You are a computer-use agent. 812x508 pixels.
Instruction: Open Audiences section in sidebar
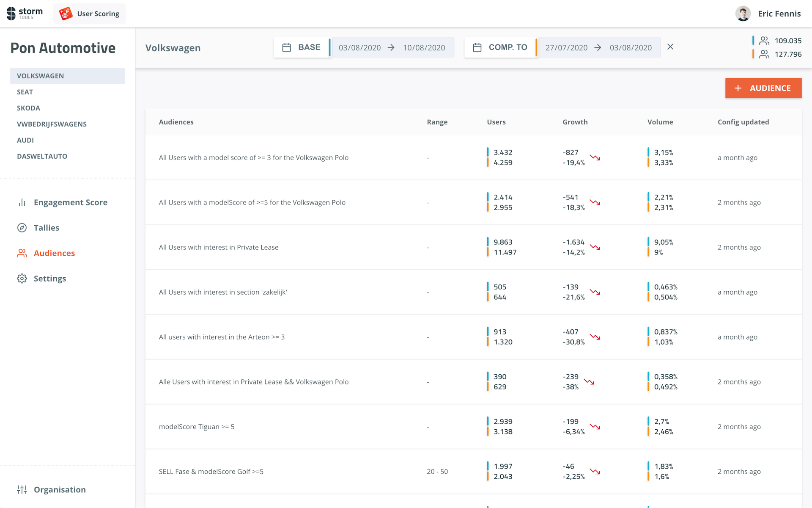pyautogui.click(x=54, y=253)
